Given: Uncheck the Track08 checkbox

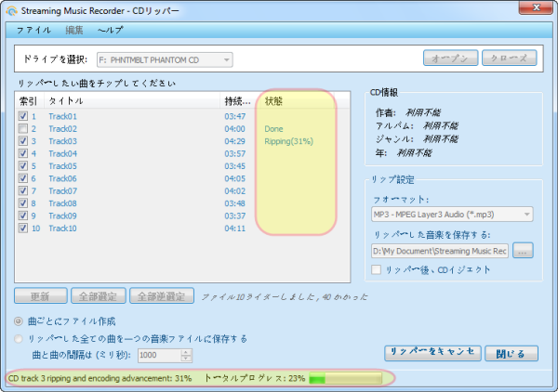Looking at the screenshot, I should click(23, 203).
